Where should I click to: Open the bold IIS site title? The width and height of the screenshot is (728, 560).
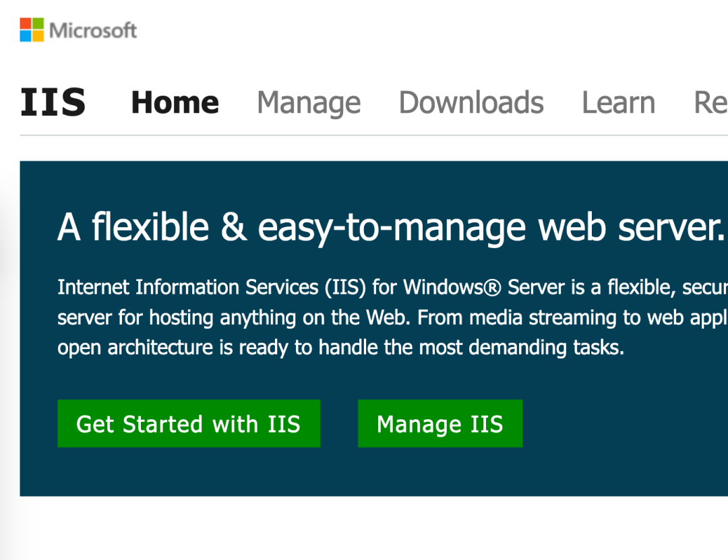point(53,102)
